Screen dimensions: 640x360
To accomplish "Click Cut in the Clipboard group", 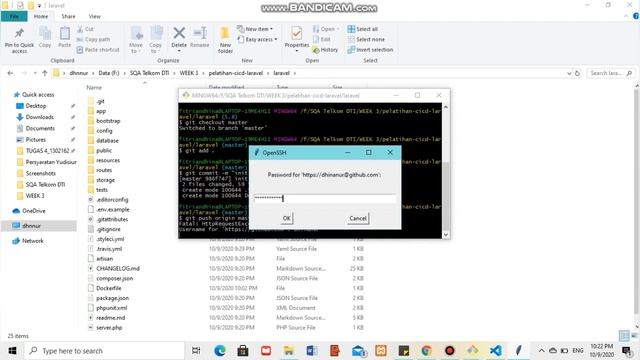I will tap(85, 29).
